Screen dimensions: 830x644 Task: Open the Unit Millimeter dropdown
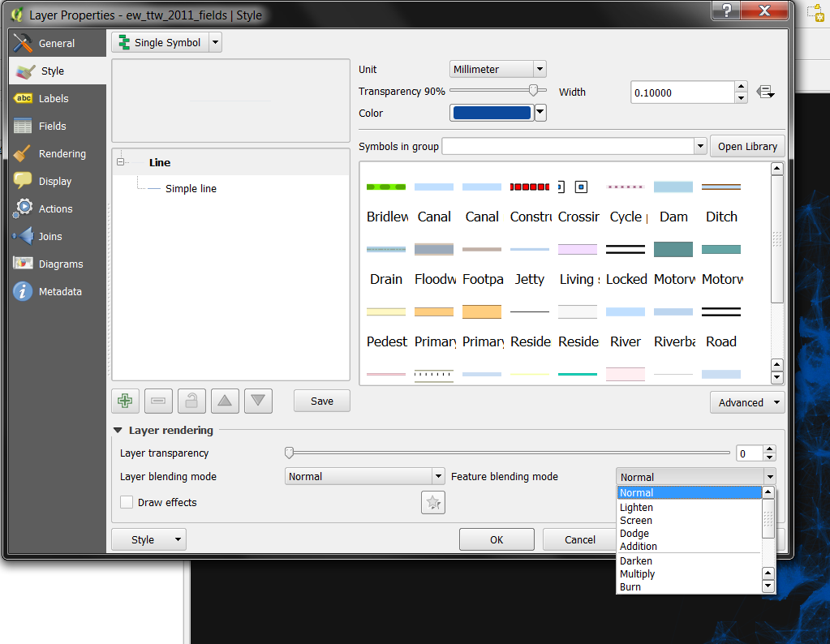click(x=497, y=69)
